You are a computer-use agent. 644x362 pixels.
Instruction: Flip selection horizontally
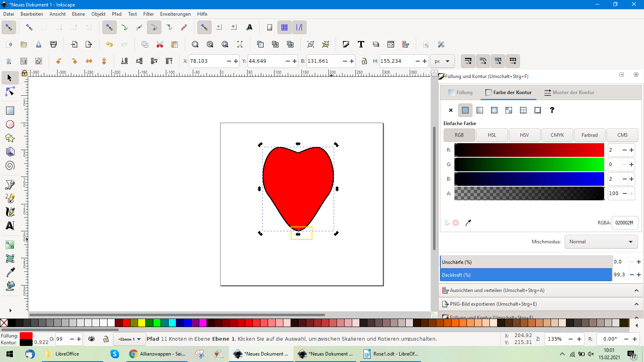[x=89, y=61]
